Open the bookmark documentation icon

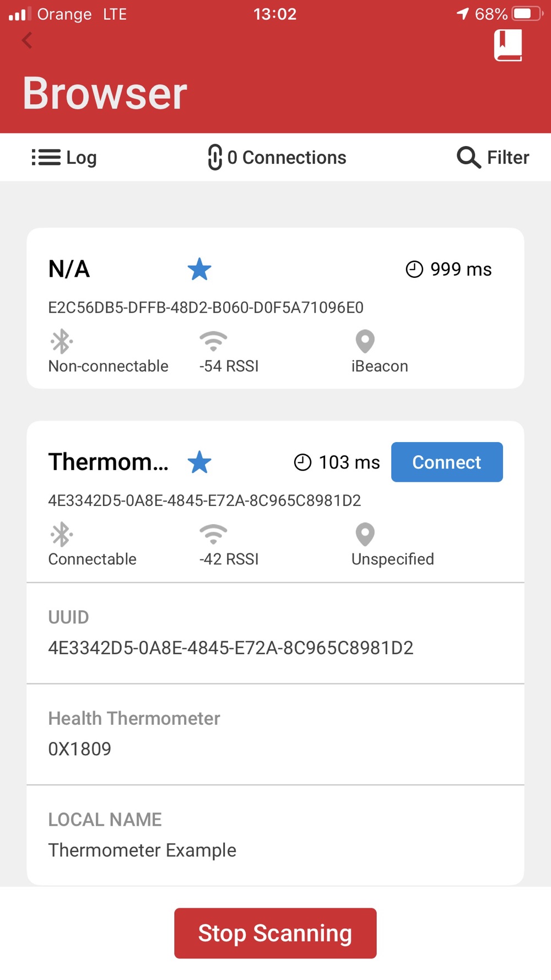pyautogui.click(x=508, y=45)
